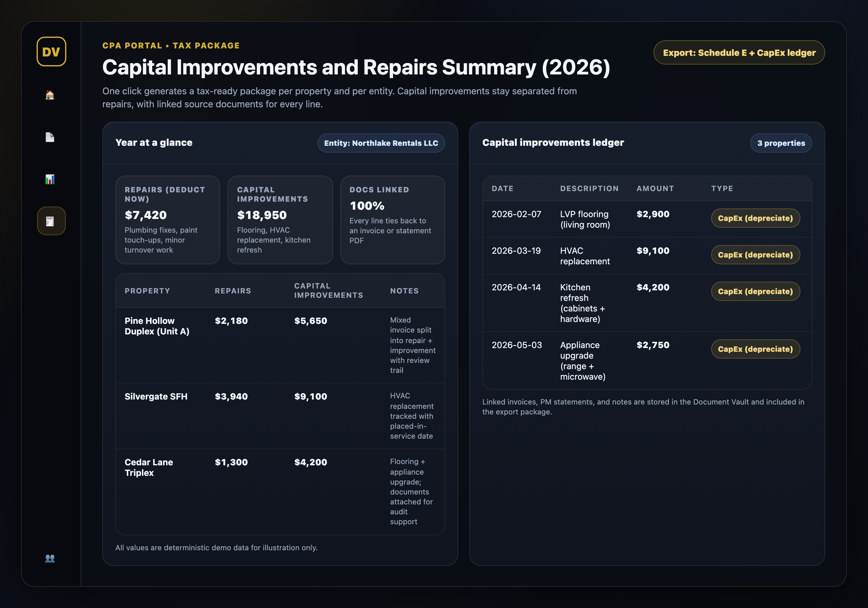Viewport: 868px width, 608px height.
Task: Select the active receipt tax package icon
Action: [x=51, y=221]
